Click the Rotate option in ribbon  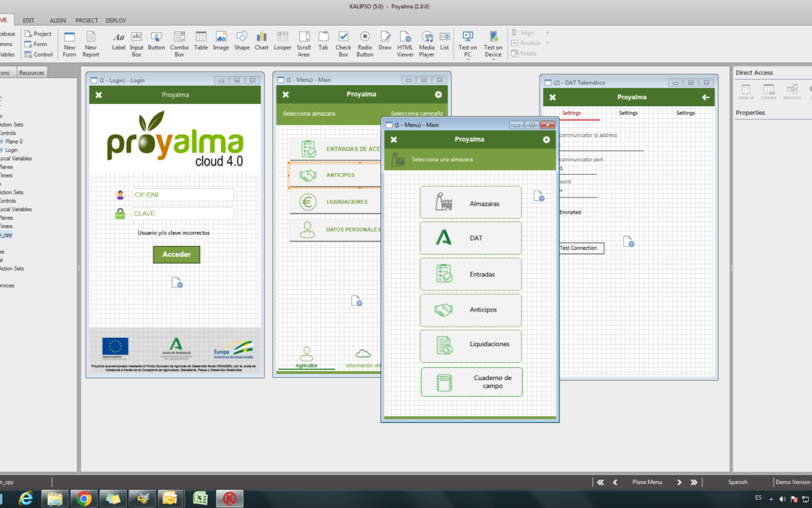pos(523,53)
